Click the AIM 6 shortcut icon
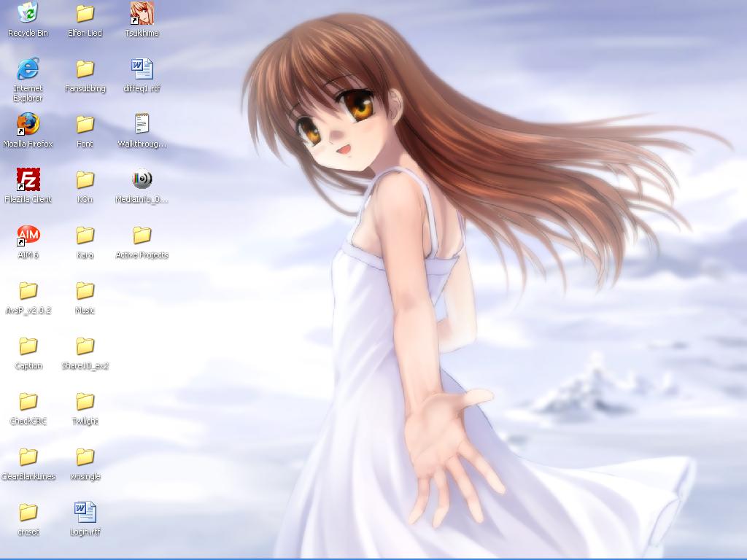 pos(28,235)
